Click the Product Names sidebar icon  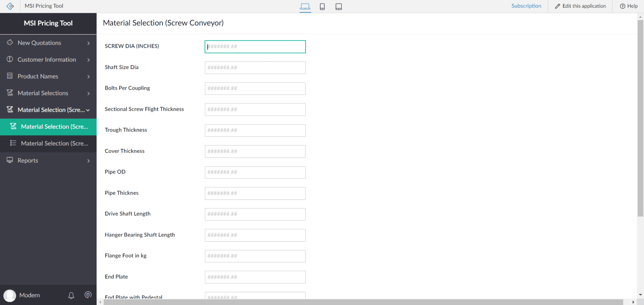[x=10, y=76]
